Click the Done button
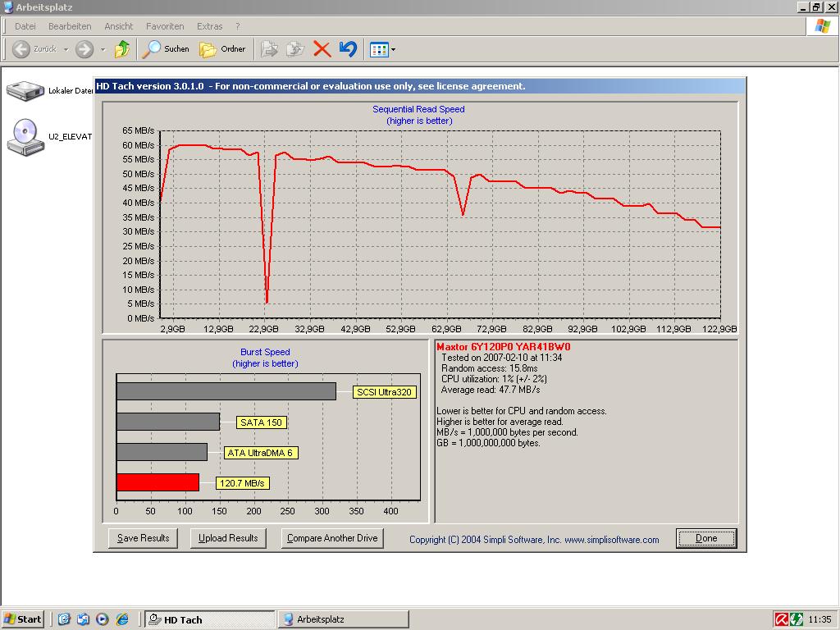Image resolution: width=840 pixels, height=630 pixels. pos(706,538)
